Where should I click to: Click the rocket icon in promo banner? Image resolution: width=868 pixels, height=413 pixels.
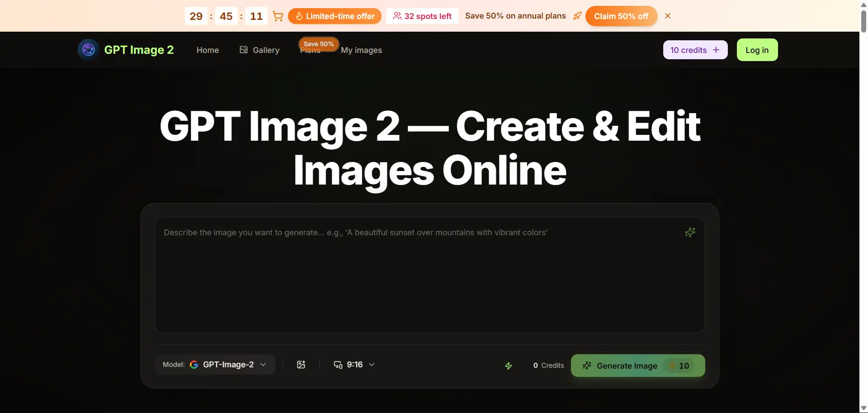577,16
